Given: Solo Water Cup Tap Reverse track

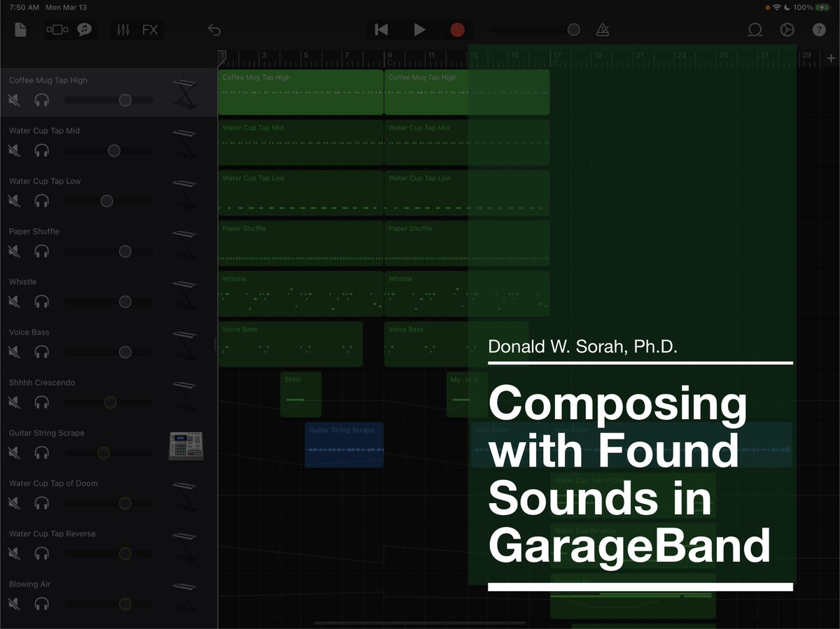Looking at the screenshot, I should coord(42,553).
